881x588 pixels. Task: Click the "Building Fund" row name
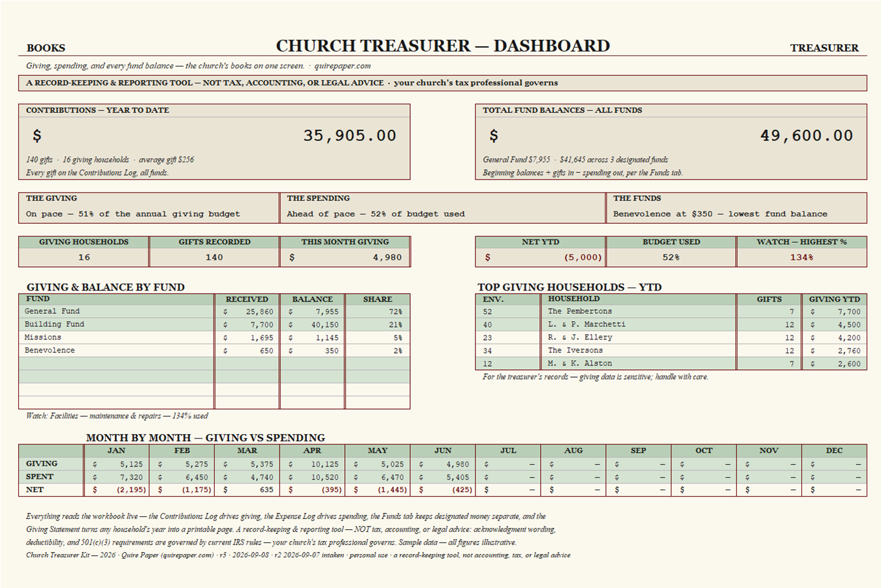point(54,324)
